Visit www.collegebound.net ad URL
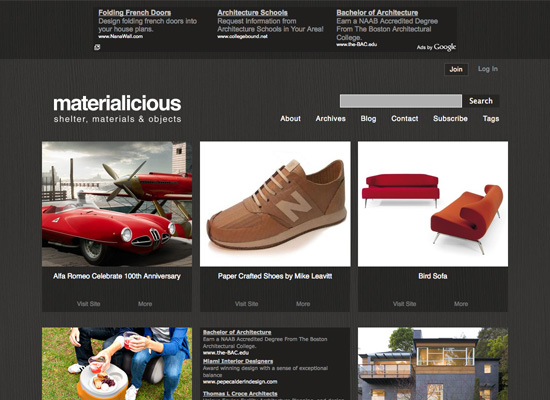The image size is (550, 400). tap(242, 36)
